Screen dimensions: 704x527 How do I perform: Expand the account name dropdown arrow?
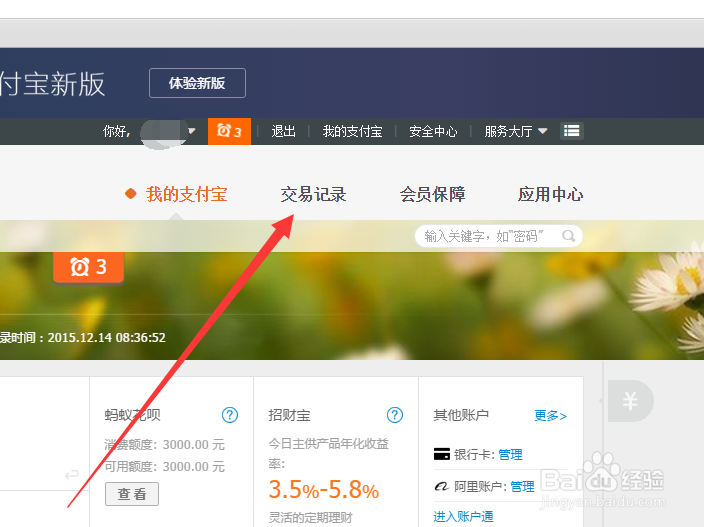pyautogui.click(x=192, y=131)
